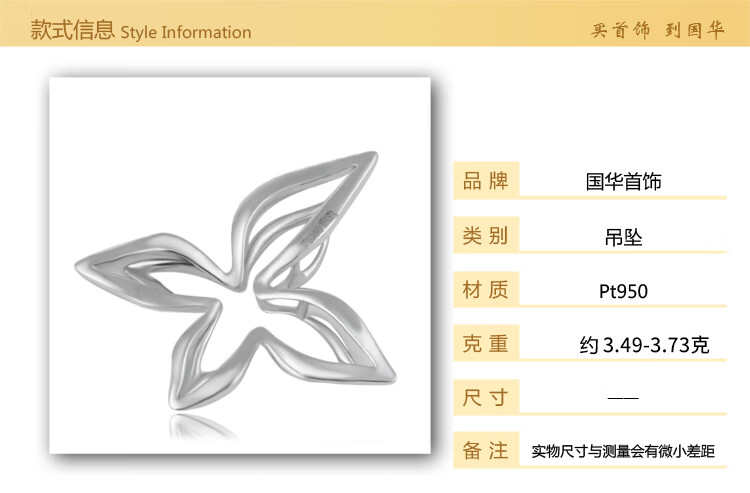This screenshot has height=493, width=750.
Task: Select the brand value '国华首饰'
Action: pos(623,182)
